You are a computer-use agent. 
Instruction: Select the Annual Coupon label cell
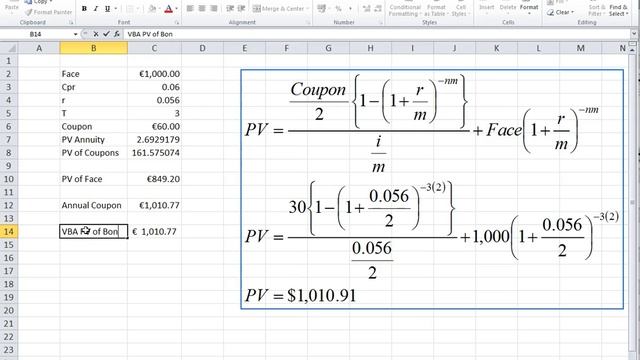point(93,205)
